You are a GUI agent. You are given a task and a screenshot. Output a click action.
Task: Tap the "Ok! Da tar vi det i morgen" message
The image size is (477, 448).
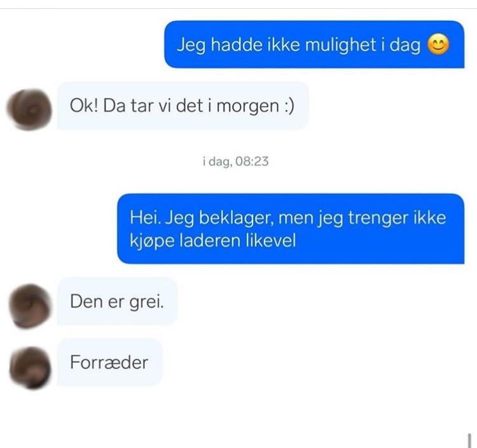[183, 105]
